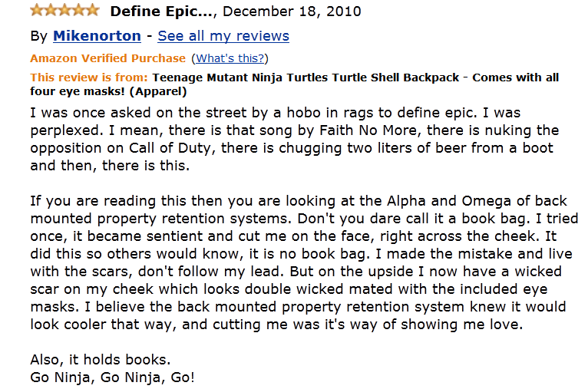Image resolution: width=588 pixels, height=389 pixels.
Task: Click the fifth gold star in the rating
Action: (x=92, y=11)
